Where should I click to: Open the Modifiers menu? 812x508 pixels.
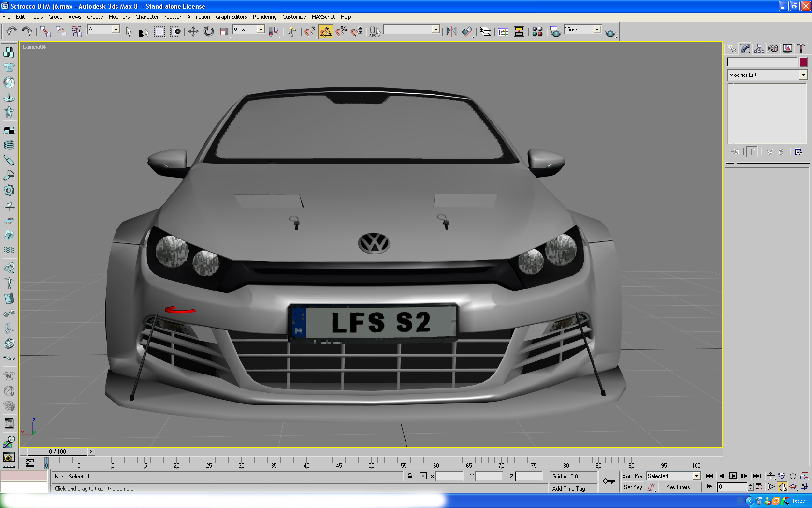pos(119,17)
